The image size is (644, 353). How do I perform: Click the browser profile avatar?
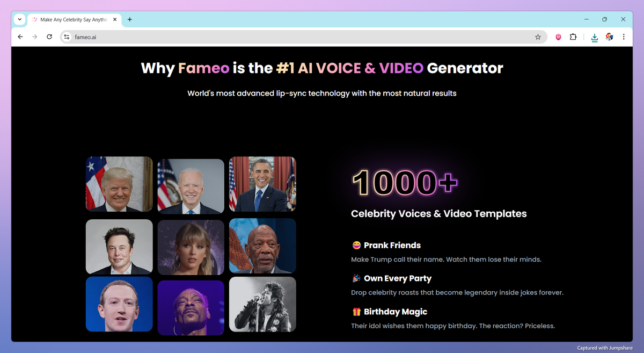pyautogui.click(x=609, y=37)
